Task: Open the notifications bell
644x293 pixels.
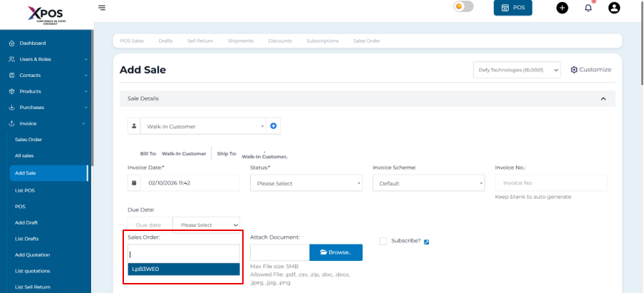Action: click(588, 8)
